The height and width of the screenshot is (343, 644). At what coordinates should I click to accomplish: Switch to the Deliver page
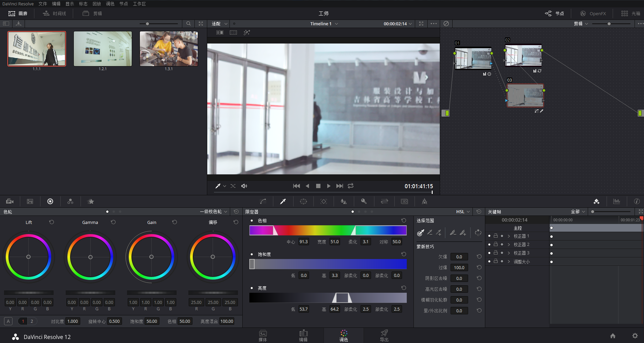pyautogui.click(x=384, y=336)
